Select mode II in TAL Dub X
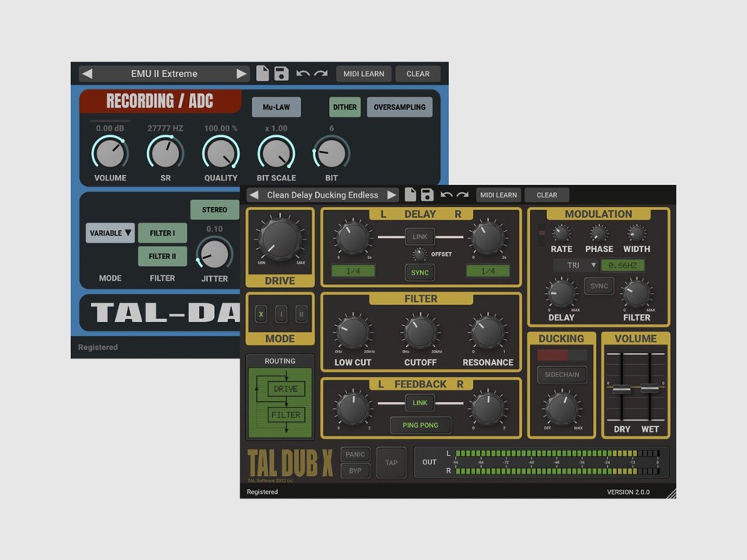 (301, 313)
